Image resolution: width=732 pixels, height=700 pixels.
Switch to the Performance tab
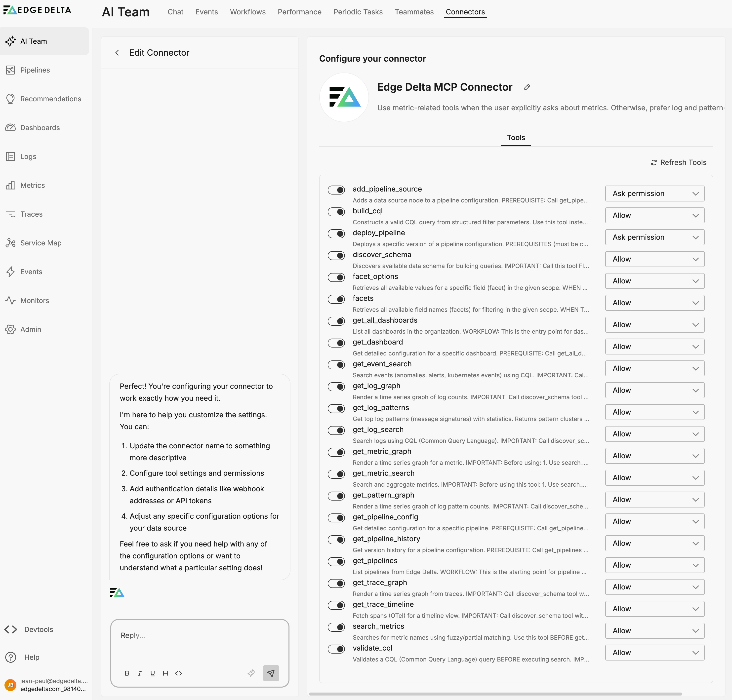click(299, 12)
